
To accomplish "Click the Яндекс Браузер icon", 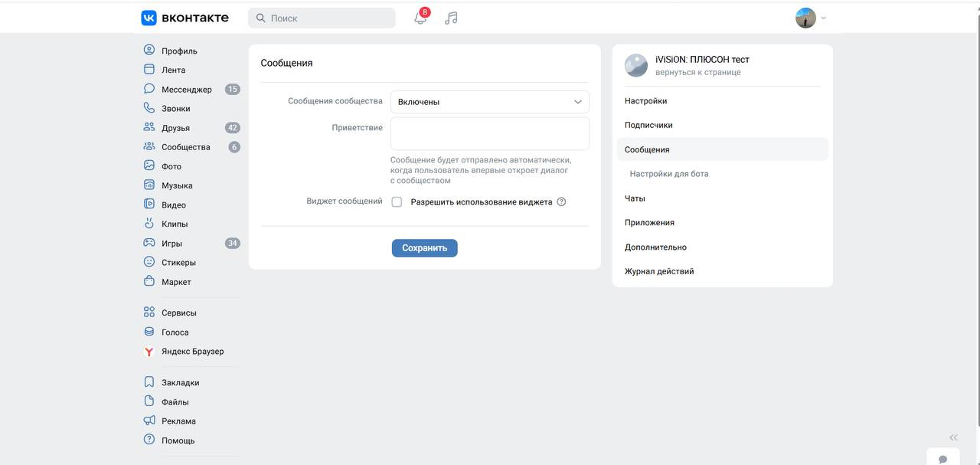I will pos(149,351).
